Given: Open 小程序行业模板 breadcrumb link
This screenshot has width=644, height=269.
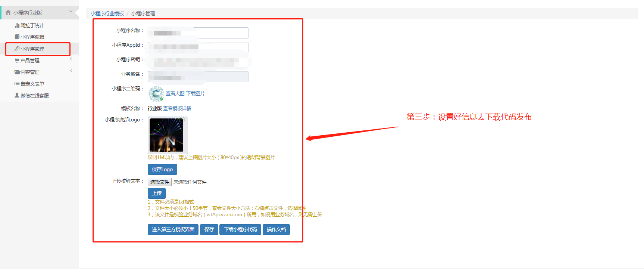Looking at the screenshot, I should pos(107,13).
